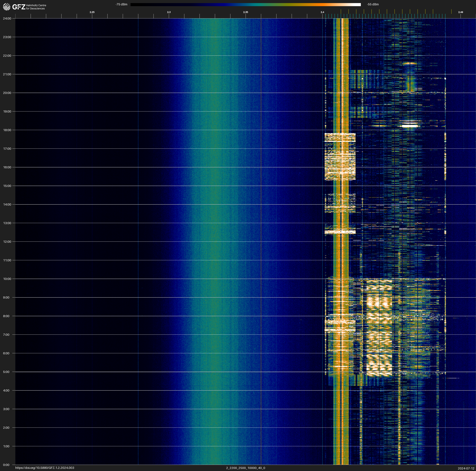Open the doi.org GFZ dataset link

tap(45, 468)
